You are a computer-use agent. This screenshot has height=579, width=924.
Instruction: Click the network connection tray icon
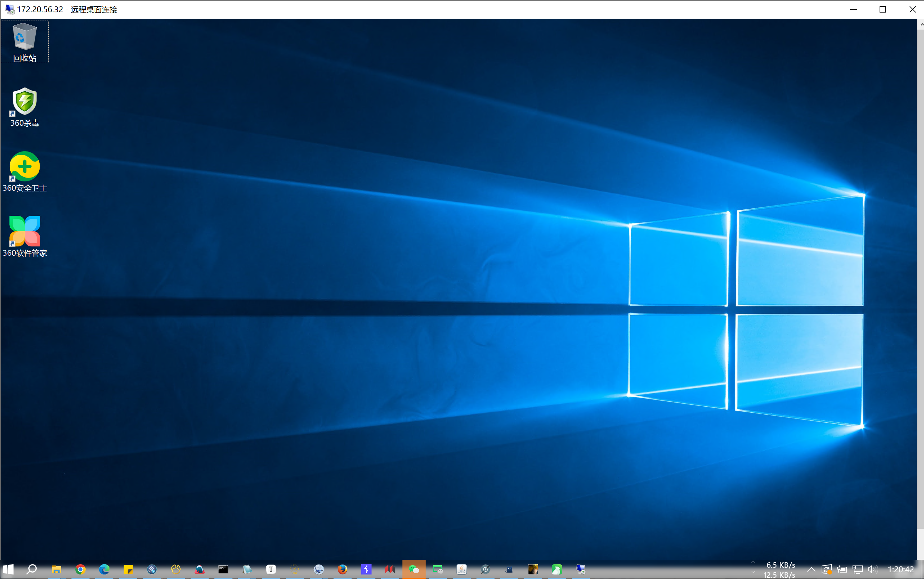click(857, 569)
